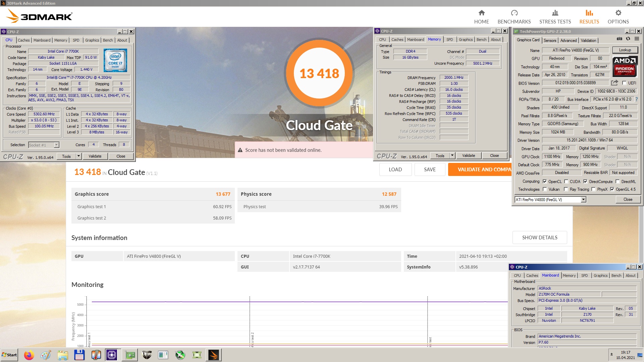Screen dimensions: 644x362
Task: Click the Physics score value 12 587
Action: tap(389, 194)
